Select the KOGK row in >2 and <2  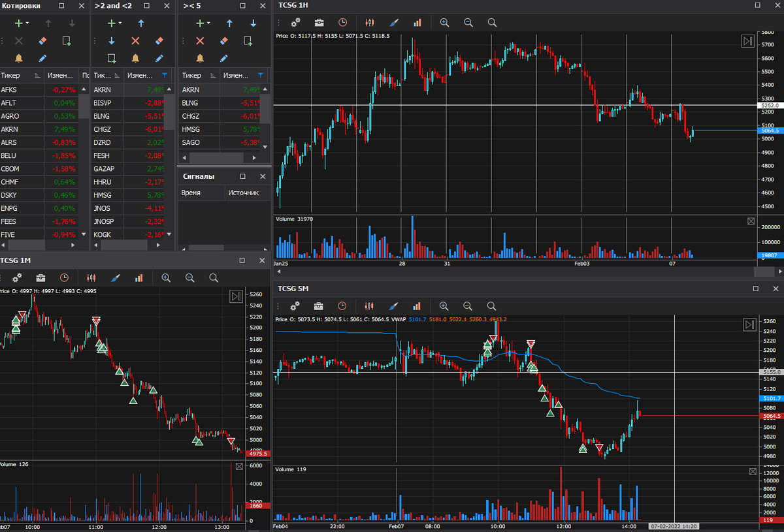tap(128, 234)
